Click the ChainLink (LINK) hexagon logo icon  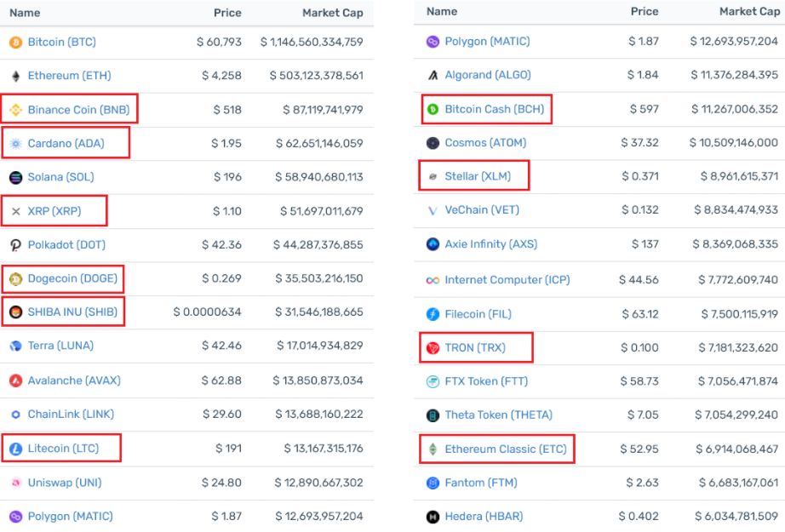15,415
